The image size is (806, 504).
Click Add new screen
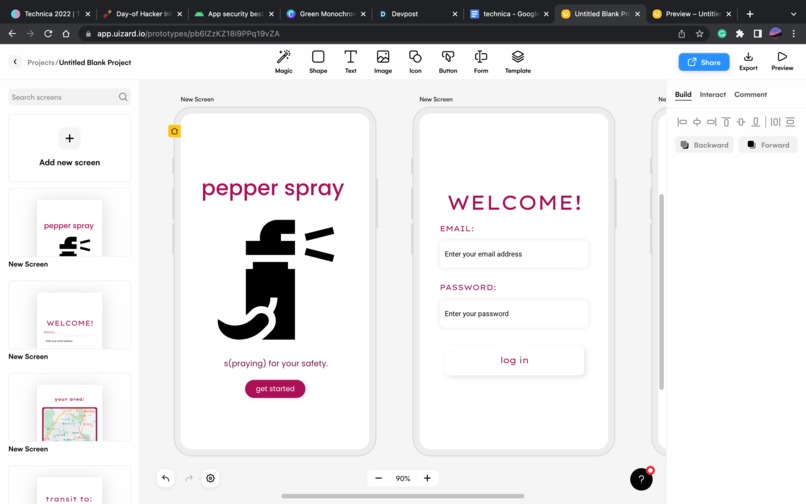[x=69, y=148]
